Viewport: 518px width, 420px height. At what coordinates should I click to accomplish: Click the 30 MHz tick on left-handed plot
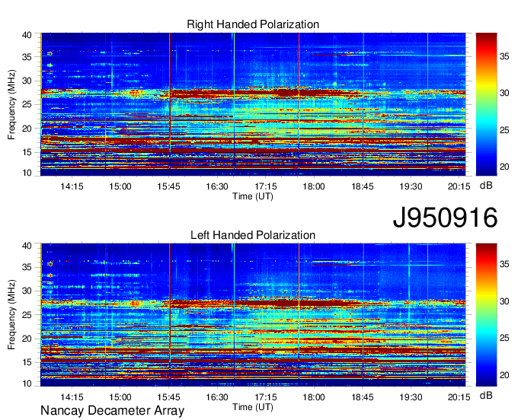pos(27,291)
